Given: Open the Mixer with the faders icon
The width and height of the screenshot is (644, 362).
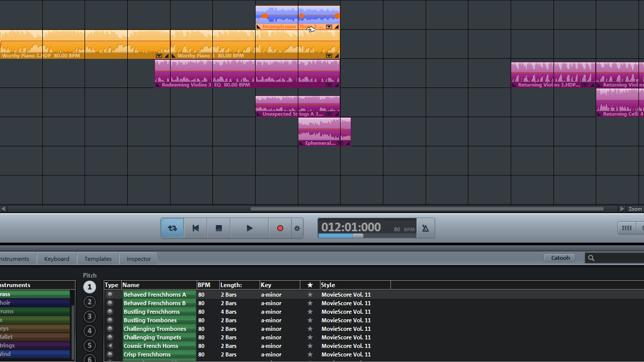Looking at the screenshot, I should (626, 228).
